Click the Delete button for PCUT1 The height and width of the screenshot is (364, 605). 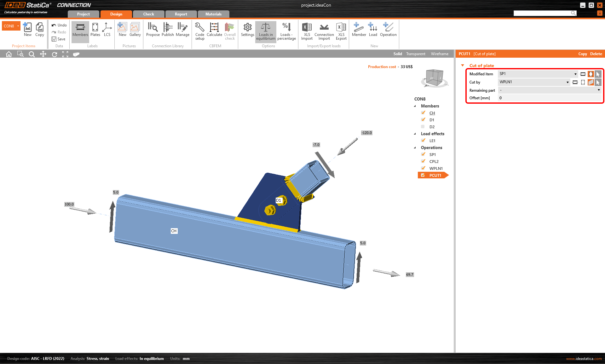596,54
